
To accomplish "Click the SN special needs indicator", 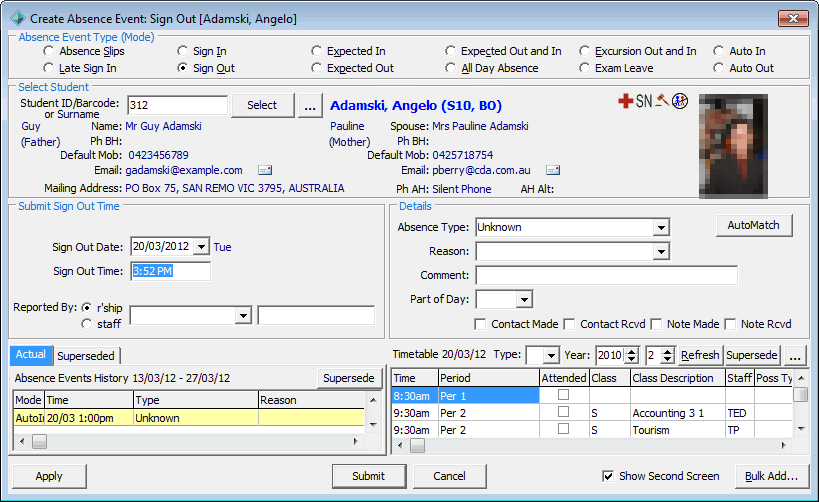I will pos(644,100).
